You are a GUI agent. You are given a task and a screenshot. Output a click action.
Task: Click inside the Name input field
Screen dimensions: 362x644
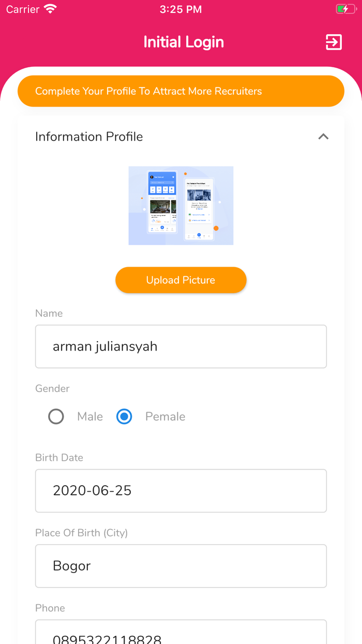(180, 346)
